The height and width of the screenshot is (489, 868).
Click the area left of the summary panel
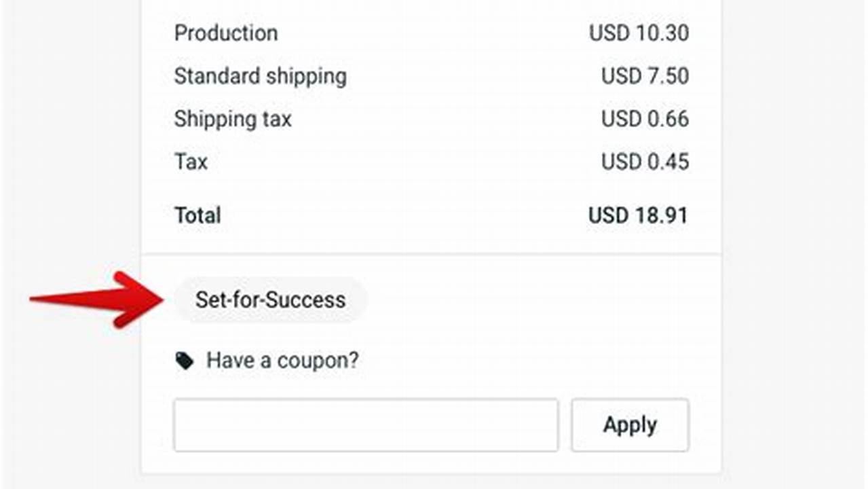point(68,136)
